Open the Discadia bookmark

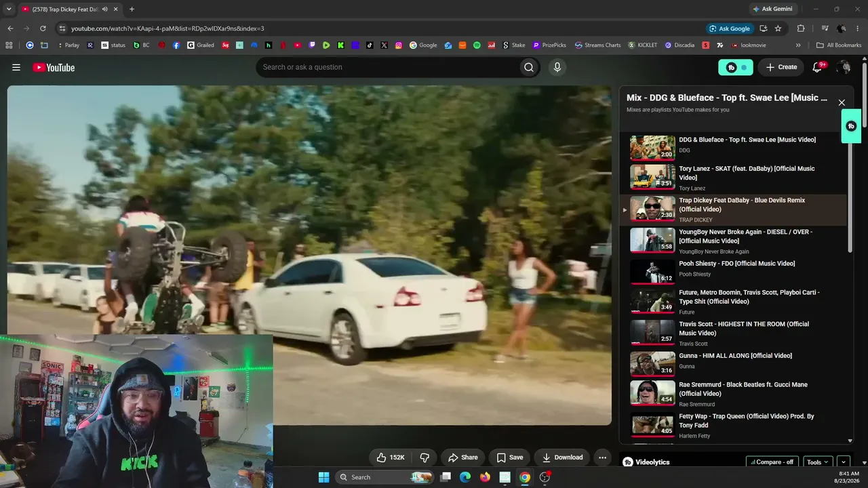[679, 45]
